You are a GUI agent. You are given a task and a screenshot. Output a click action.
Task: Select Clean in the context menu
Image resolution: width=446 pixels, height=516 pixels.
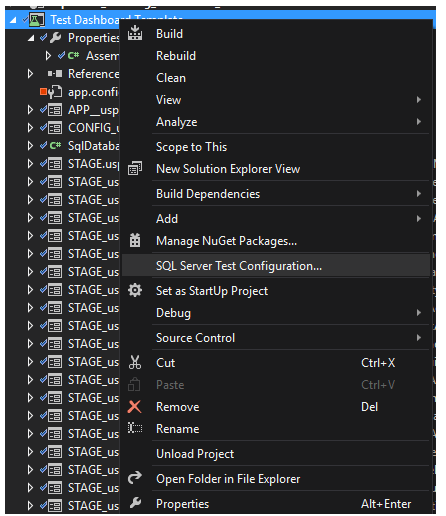pyautogui.click(x=276, y=78)
